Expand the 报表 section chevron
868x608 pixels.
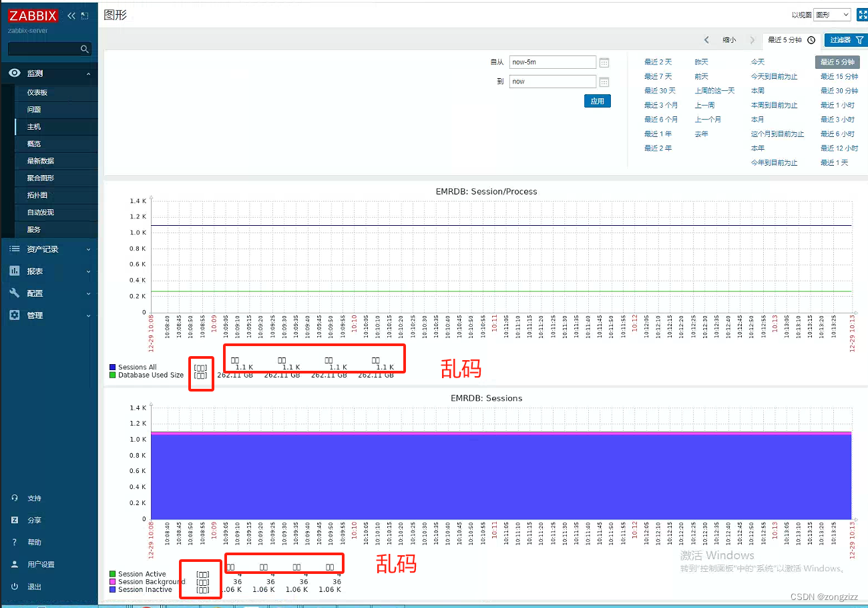point(89,271)
